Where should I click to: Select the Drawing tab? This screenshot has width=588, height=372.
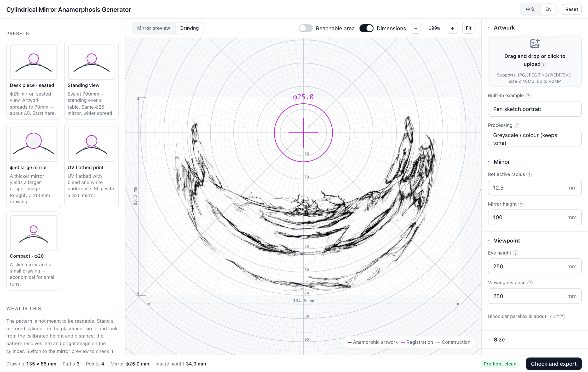(x=189, y=28)
